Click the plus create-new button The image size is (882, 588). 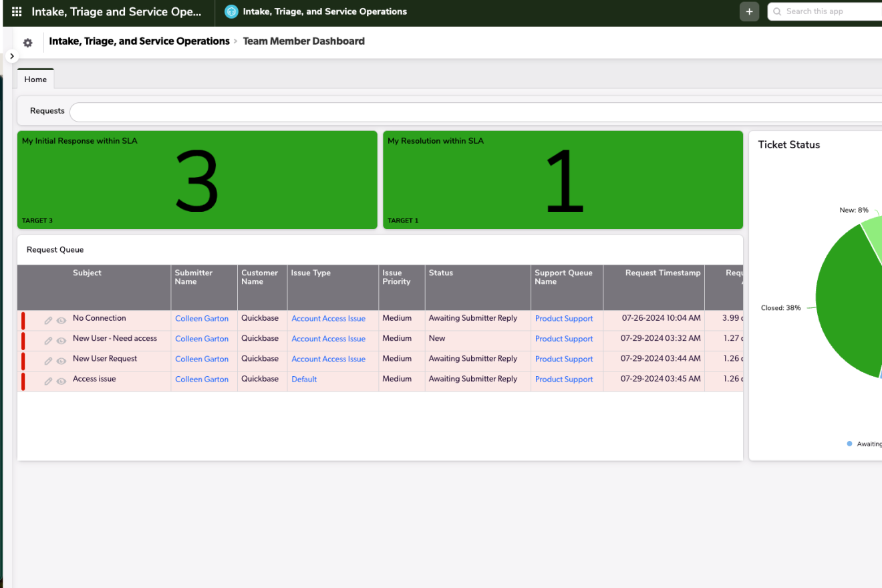(x=749, y=11)
